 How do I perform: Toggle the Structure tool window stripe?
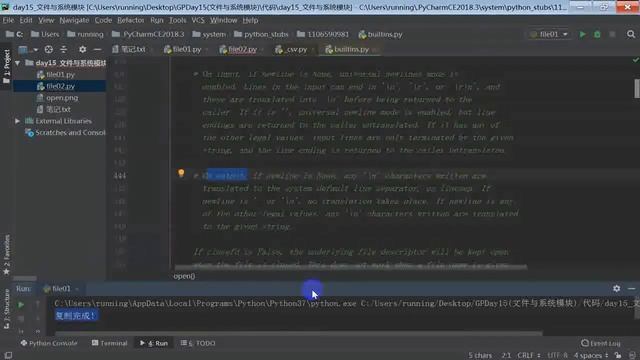(6, 309)
